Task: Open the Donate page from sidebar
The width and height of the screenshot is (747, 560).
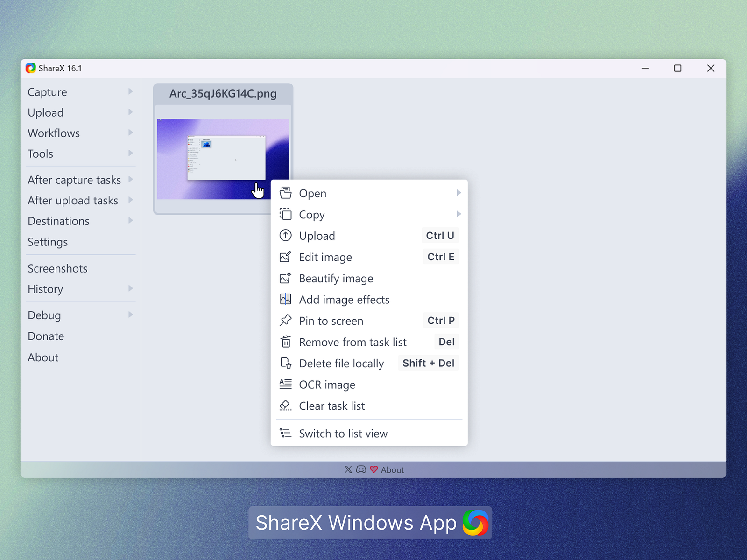Action: tap(45, 336)
